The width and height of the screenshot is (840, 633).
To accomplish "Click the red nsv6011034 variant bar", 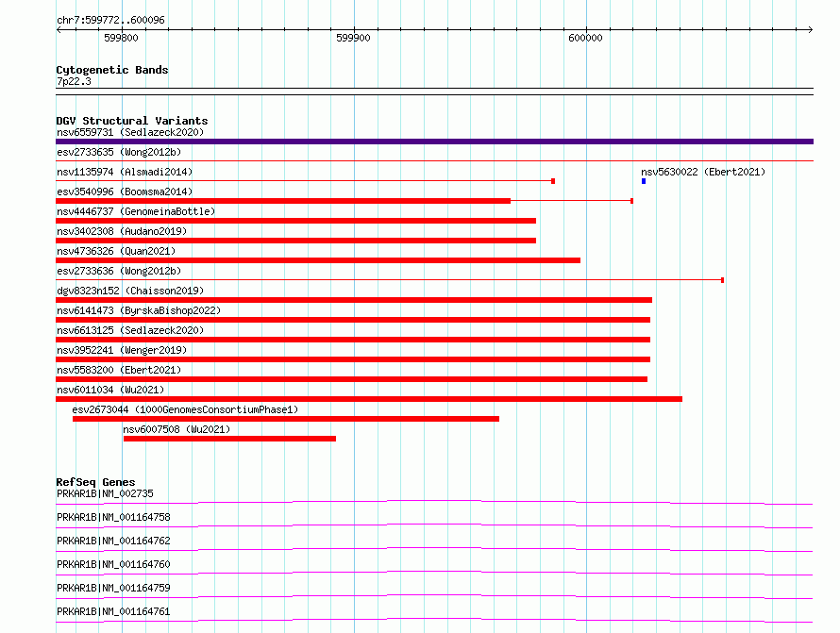I will pos(369,399).
